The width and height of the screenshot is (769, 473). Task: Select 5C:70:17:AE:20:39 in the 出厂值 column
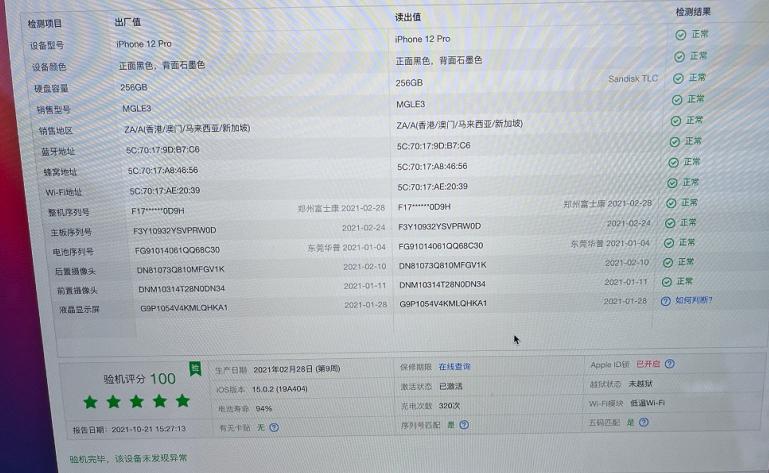tap(165, 190)
